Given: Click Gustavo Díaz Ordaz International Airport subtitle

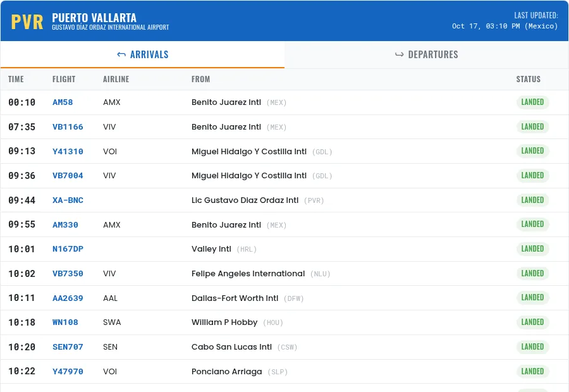Looking at the screenshot, I should [110, 28].
